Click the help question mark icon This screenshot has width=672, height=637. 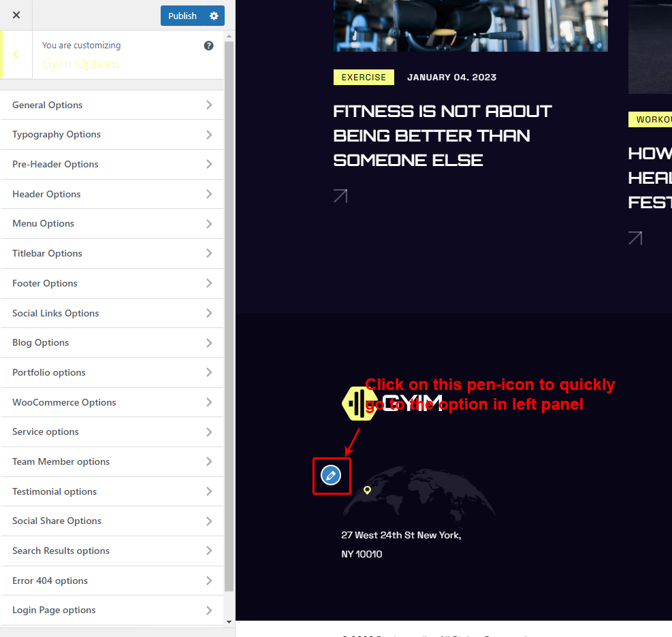pos(208,46)
